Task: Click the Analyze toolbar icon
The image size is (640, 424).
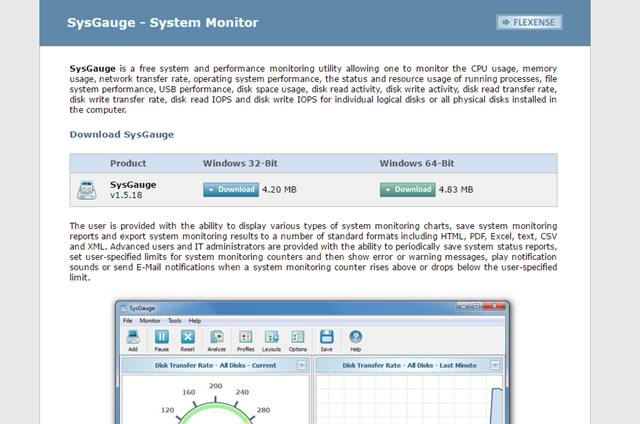Action: 216,341
